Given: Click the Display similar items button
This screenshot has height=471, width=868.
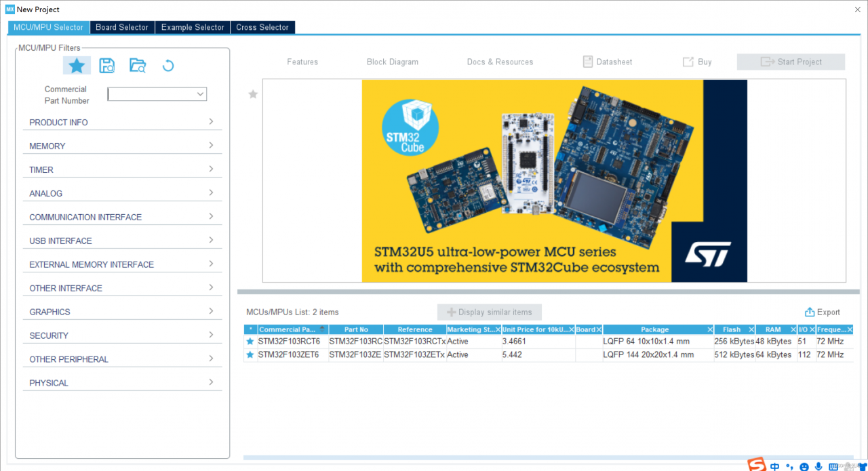Looking at the screenshot, I should (x=489, y=312).
